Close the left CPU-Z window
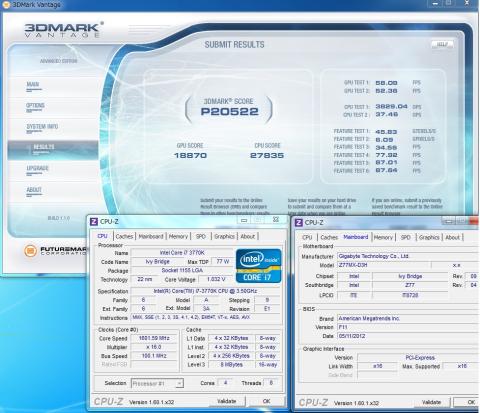 point(276,220)
